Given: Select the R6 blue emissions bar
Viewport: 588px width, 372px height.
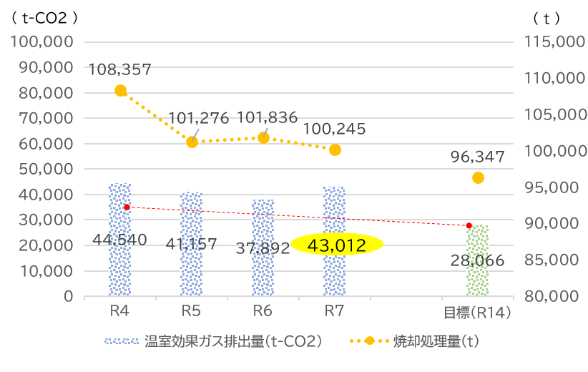Looking at the screenshot, I should tap(263, 248).
